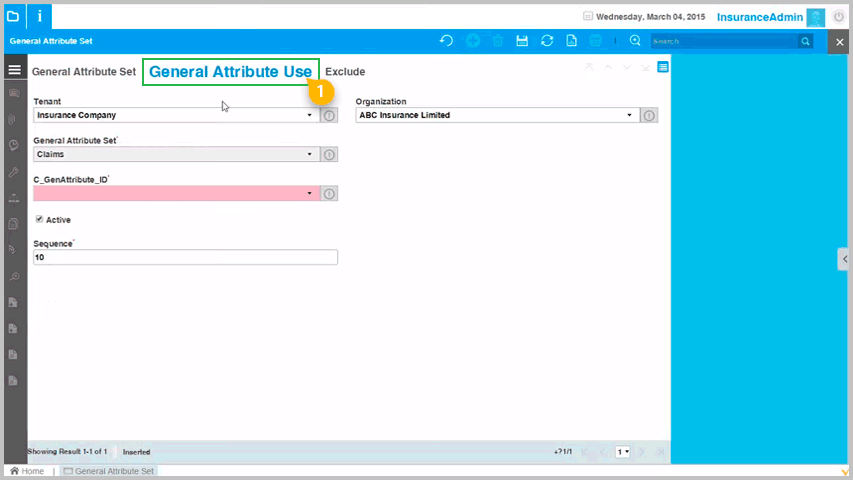Image resolution: width=853 pixels, height=480 pixels.
Task: Click the last page button in footer
Action: (x=660, y=452)
